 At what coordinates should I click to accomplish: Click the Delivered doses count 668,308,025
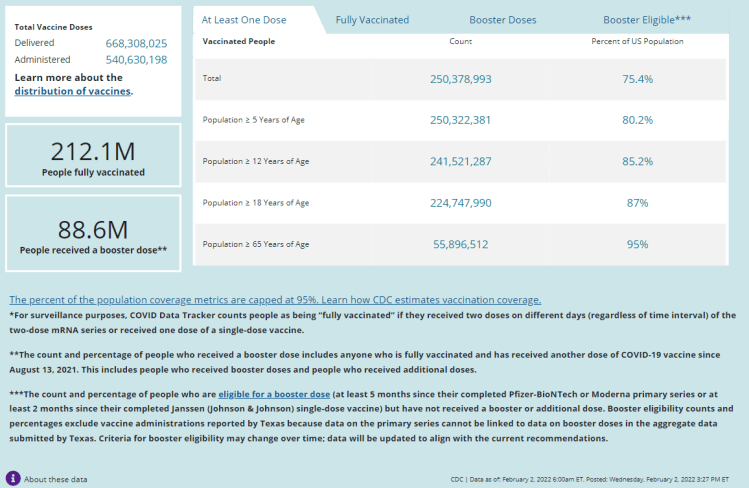(136, 44)
